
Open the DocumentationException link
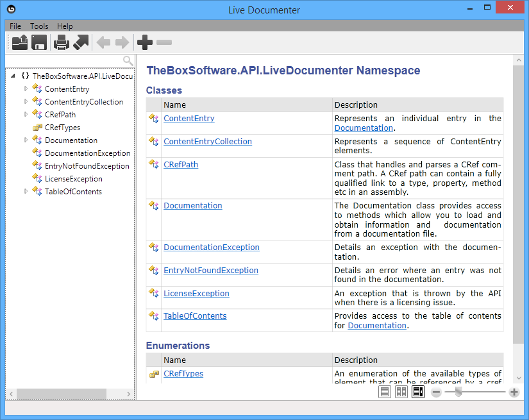point(212,248)
